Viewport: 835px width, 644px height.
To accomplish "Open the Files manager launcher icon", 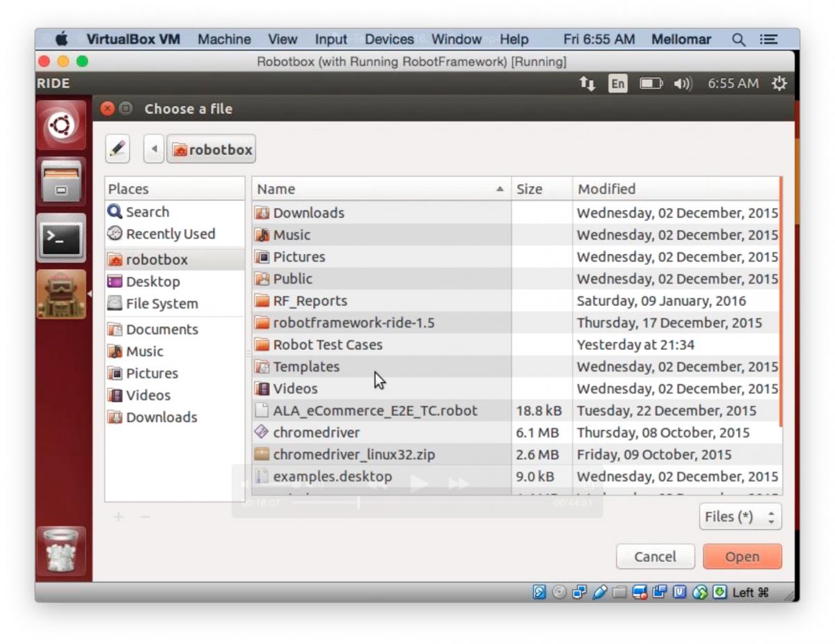I will pos(62,182).
